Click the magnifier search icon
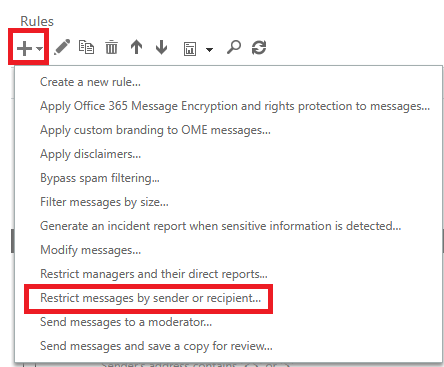Viewport: 444px width, 367px height. click(234, 47)
